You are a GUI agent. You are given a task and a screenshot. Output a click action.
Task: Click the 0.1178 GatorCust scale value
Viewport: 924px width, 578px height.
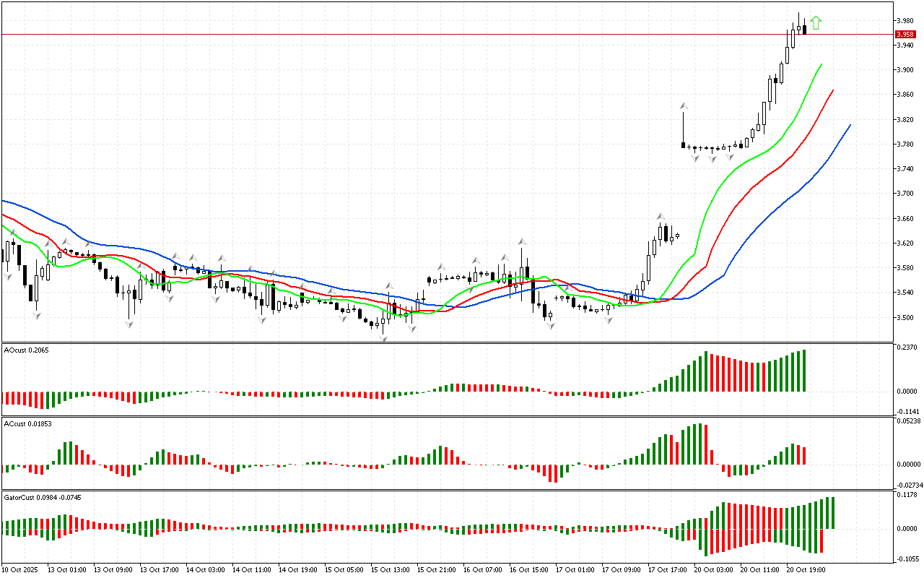coord(906,496)
